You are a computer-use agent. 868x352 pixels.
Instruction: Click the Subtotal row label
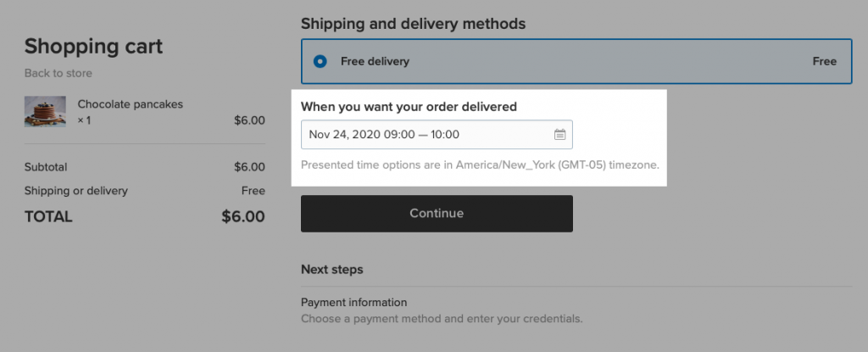pyautogui.click(x=46, y=167)
